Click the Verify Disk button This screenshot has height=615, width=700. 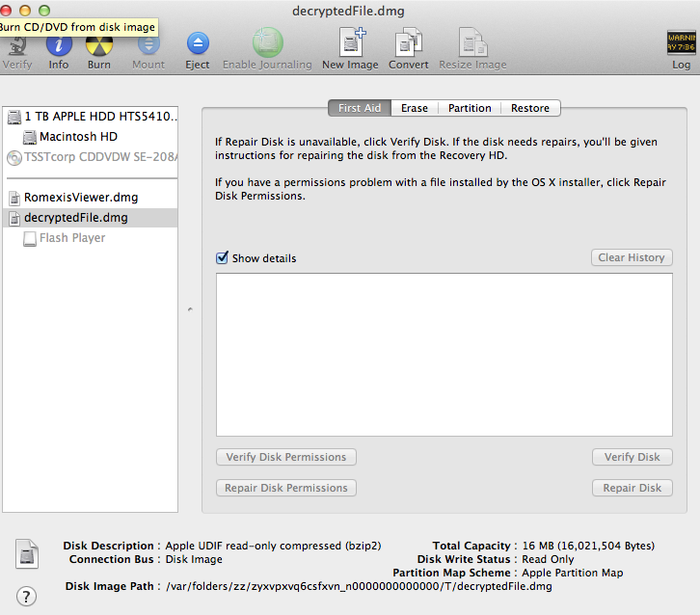tap(633, 457)
